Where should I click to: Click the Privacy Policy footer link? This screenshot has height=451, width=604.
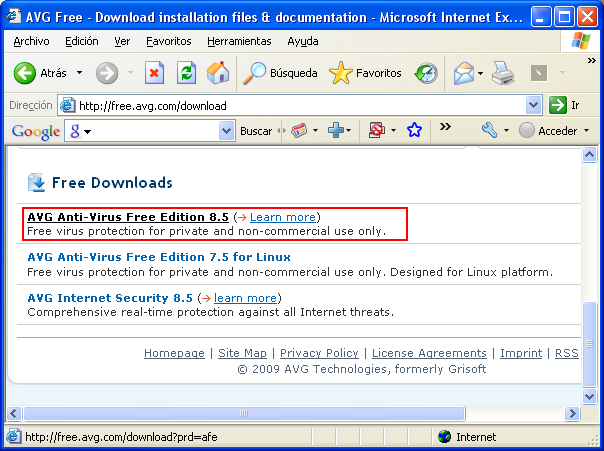click(319, 353)
